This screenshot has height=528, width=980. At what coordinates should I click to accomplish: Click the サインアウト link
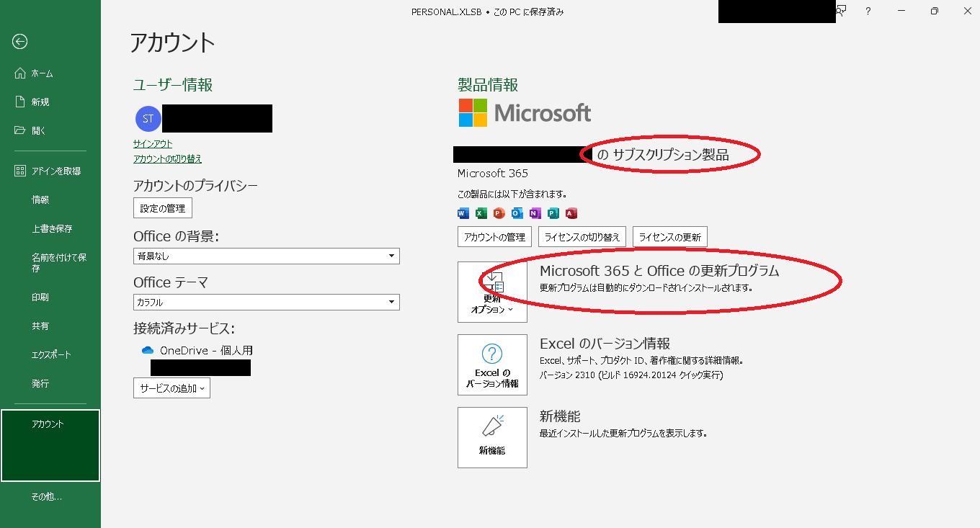click(153, 144)
